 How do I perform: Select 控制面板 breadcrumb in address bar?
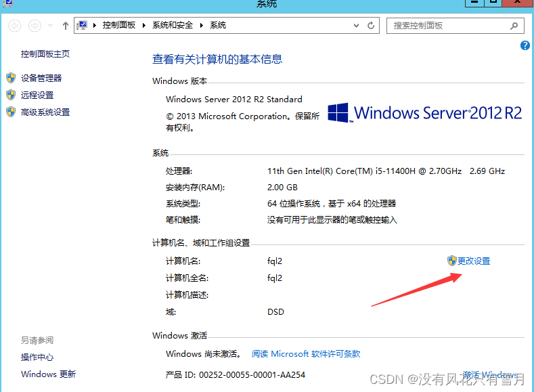(x=119, y=25)
